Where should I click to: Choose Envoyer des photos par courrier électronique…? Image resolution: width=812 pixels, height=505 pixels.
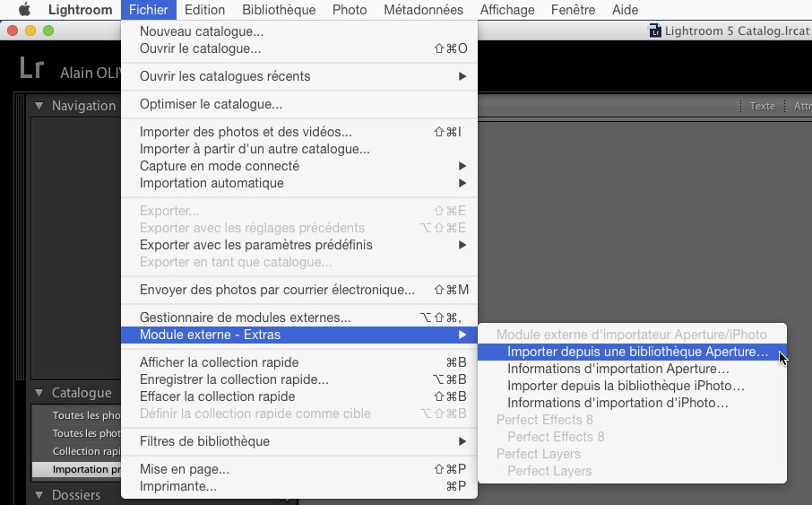click(299, 290)
